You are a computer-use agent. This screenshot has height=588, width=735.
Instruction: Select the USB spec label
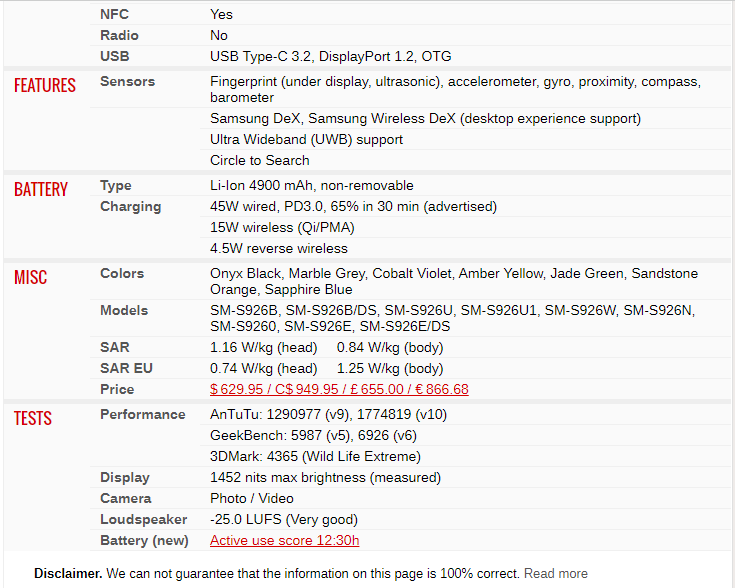point(115,56)
